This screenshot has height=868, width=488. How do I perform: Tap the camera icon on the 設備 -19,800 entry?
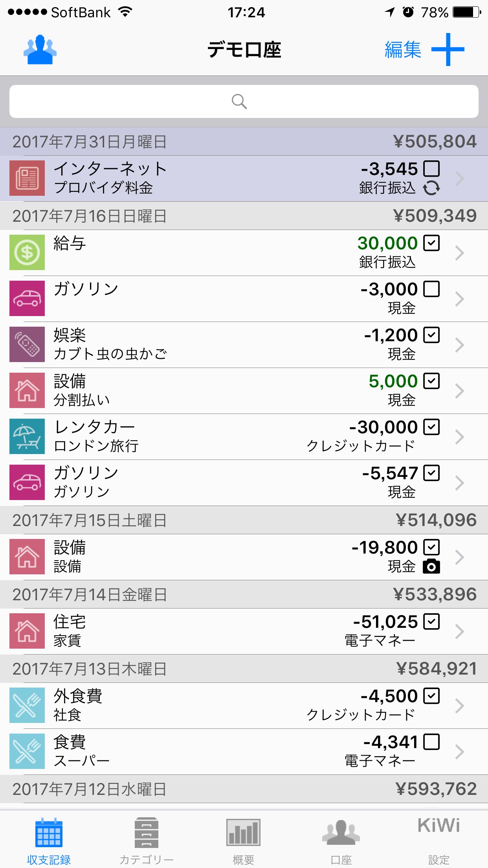pyautogui.click(x=431, y=566)
